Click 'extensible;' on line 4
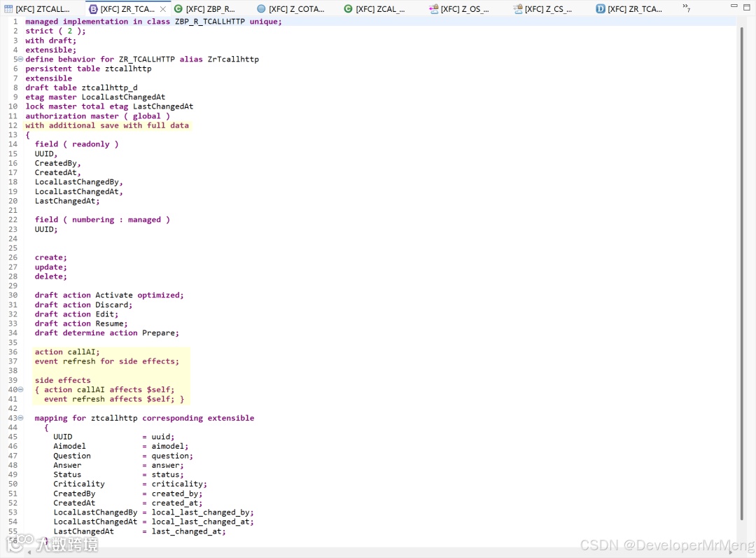The image size is (756, 558). [50, 50]
